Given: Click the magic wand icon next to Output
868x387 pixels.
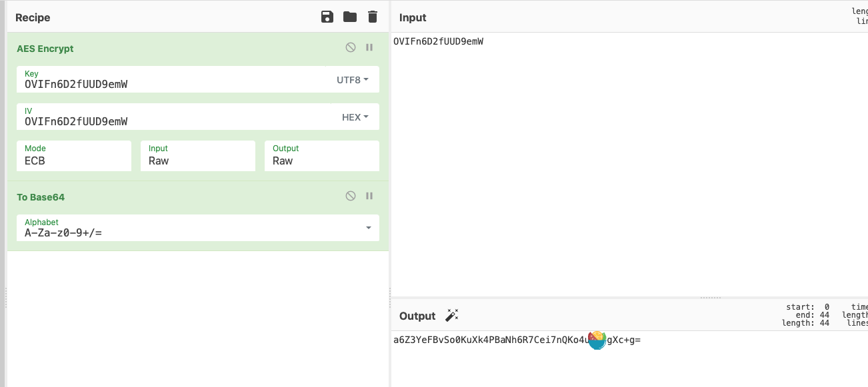Looking at the screenshot, I should coord(452,316).
